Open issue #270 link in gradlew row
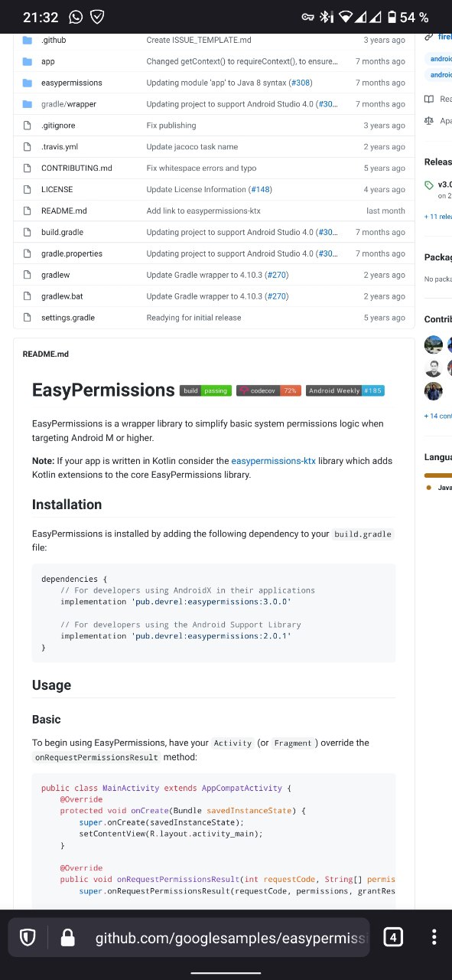This screenshot has width=452, height=980. coord(276,275)
